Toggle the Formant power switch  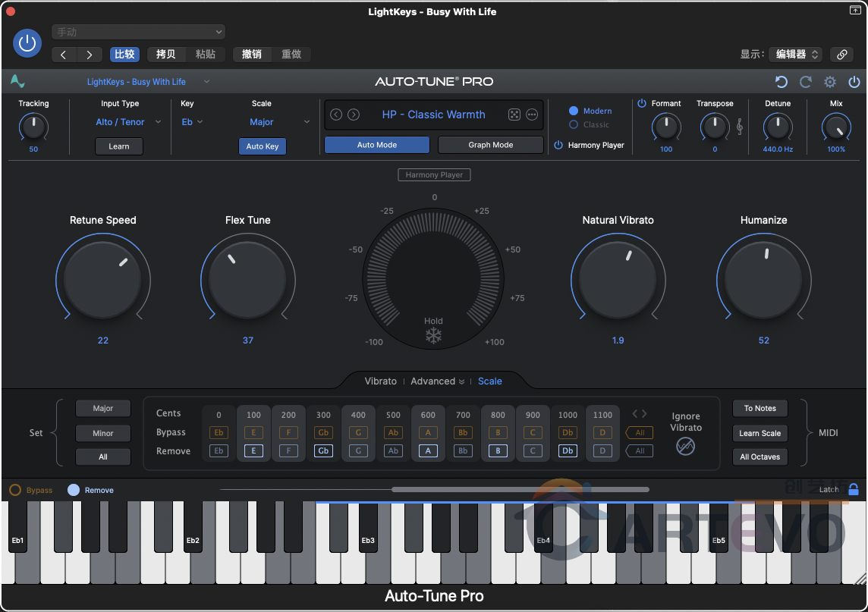642,104
